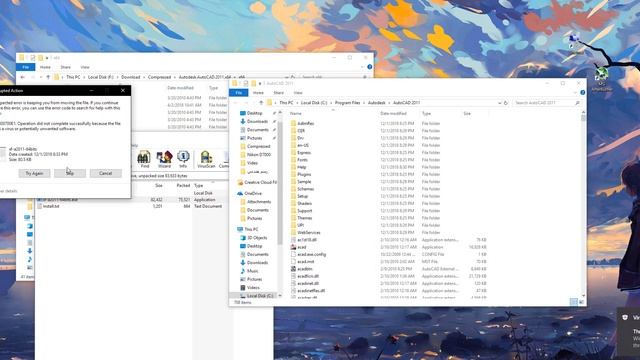Viewport: 640px width, 360px height.
Task: Select the Plugins folder icon
Action: coord(293,174)
